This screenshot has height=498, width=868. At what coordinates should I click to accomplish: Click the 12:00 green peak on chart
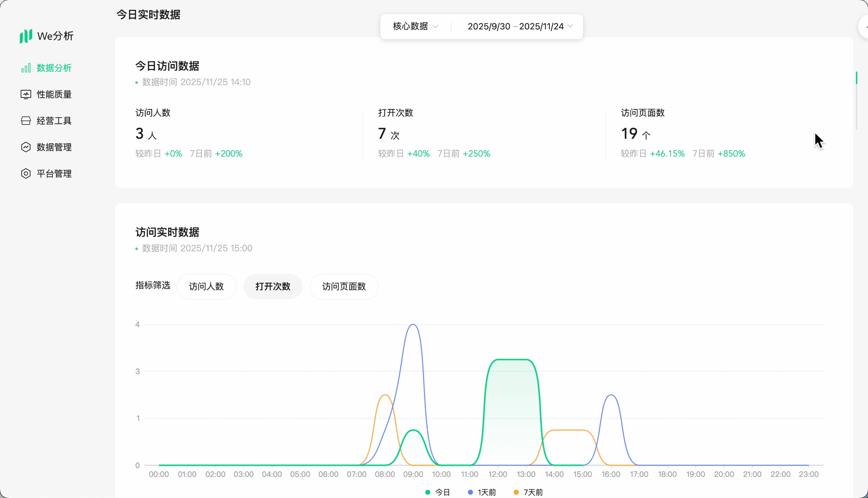(498, 360)
